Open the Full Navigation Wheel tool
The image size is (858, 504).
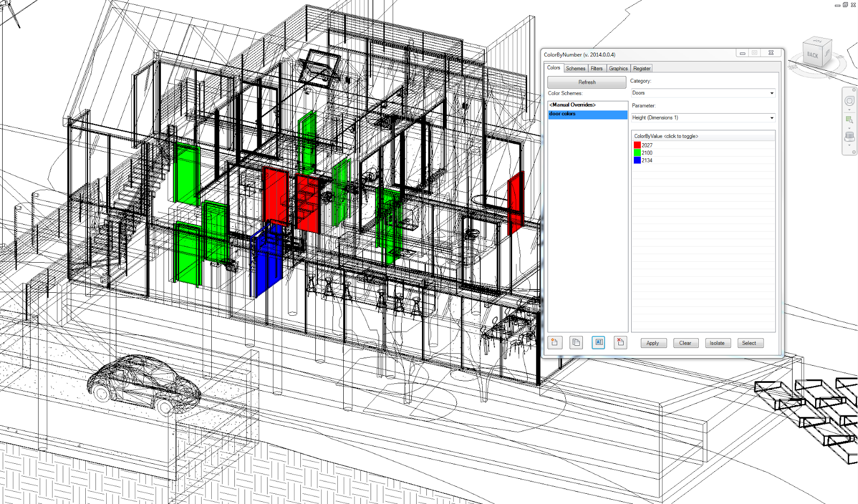(x=849, y=101)
